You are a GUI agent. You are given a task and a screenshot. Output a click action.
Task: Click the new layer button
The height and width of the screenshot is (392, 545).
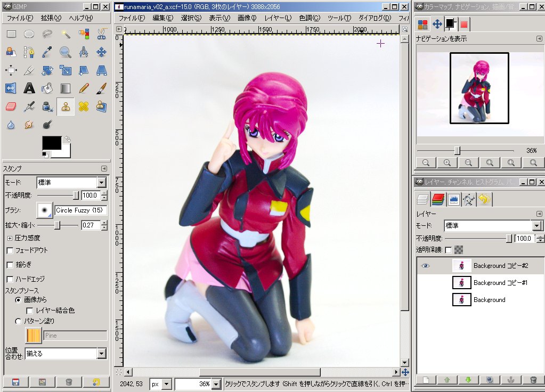pos(426,380)
